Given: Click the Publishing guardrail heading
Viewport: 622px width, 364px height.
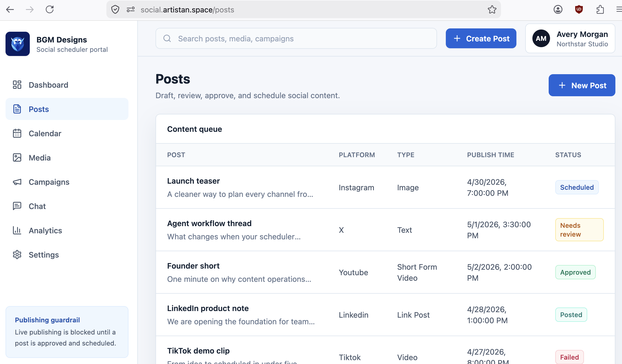Looking at the screenshot, I should pyautogui.click(x=47, y=320).
